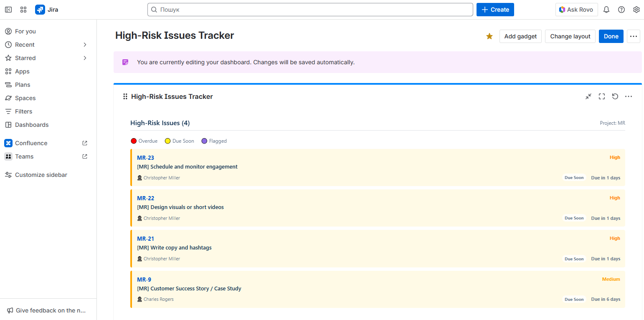Collapse the sidebar with the panel icon
644x320 pixels.
pos(8,10)
